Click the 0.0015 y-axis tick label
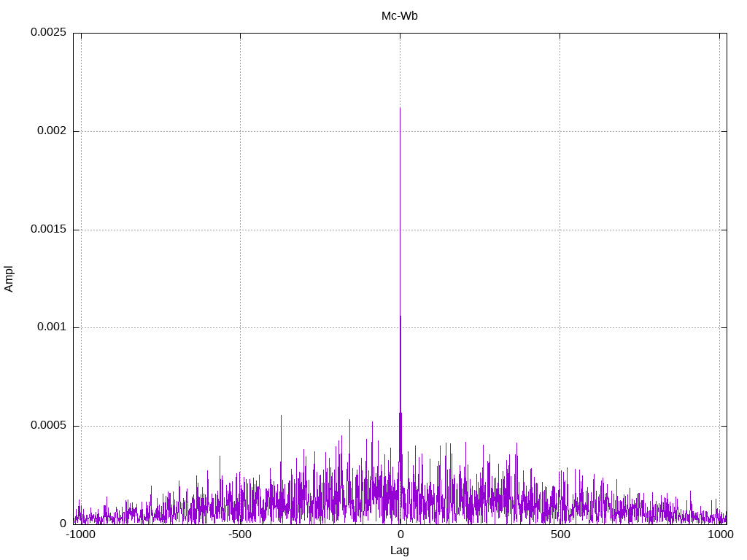This screenshot has width=747, height=560. [48, 230]
